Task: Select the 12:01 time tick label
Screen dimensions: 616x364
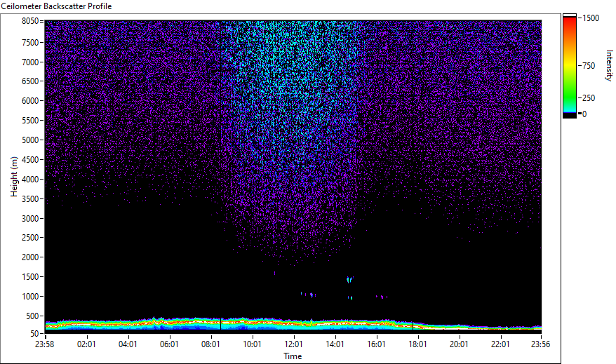Action: click(x=293, y=344)
